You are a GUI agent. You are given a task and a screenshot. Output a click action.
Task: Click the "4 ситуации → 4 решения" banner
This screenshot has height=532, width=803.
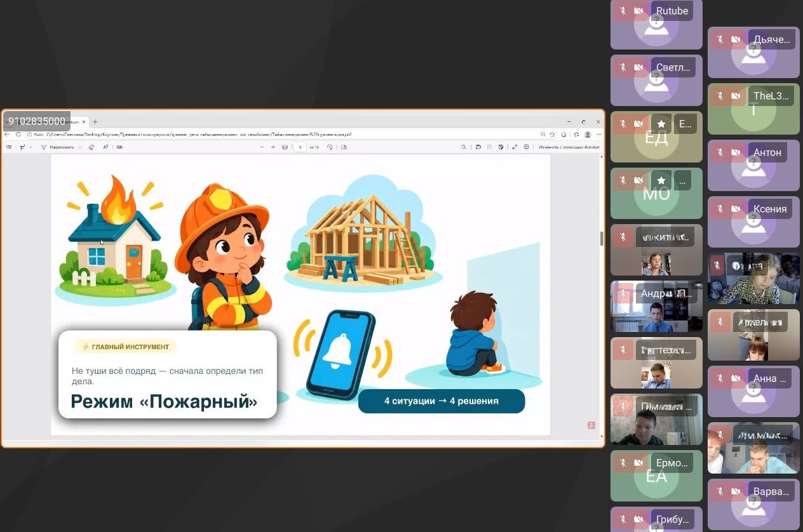(x=442, y=401)
